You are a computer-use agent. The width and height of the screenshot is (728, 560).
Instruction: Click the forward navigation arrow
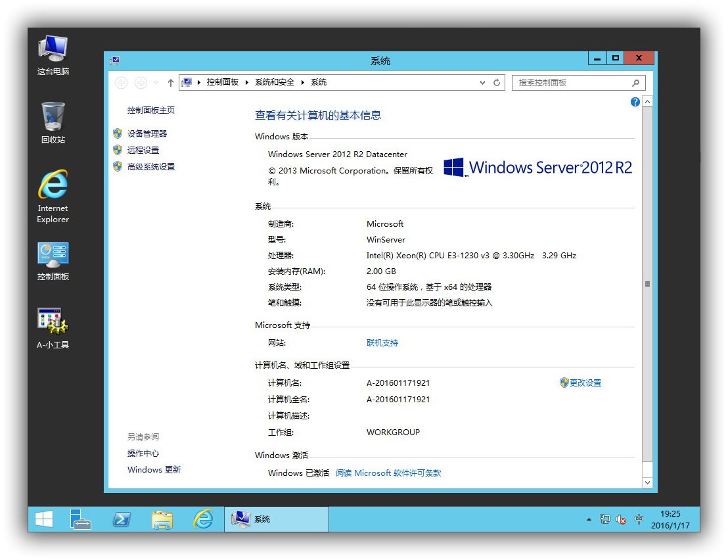pyautogui.click(x=141, y=83)
